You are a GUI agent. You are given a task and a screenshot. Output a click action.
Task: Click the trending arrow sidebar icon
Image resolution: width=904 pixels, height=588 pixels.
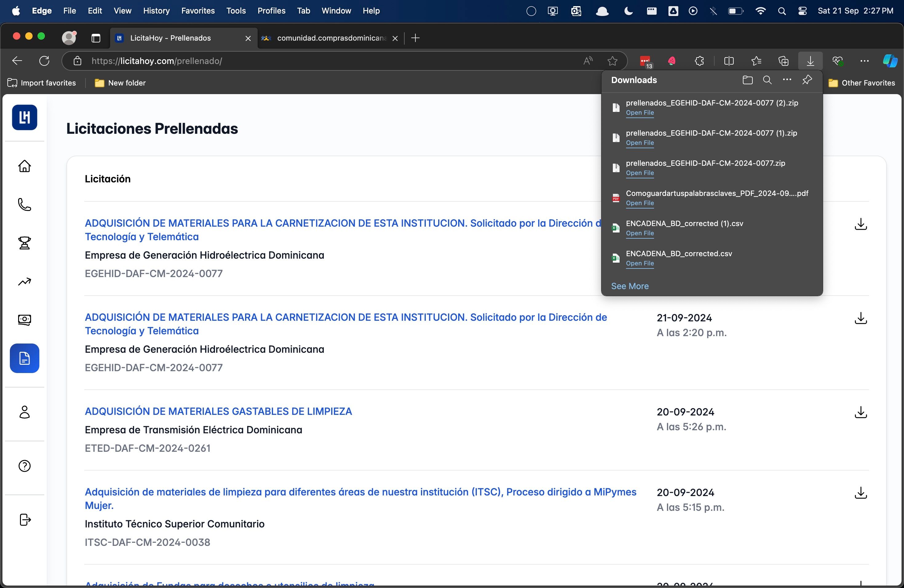(24, 282)
